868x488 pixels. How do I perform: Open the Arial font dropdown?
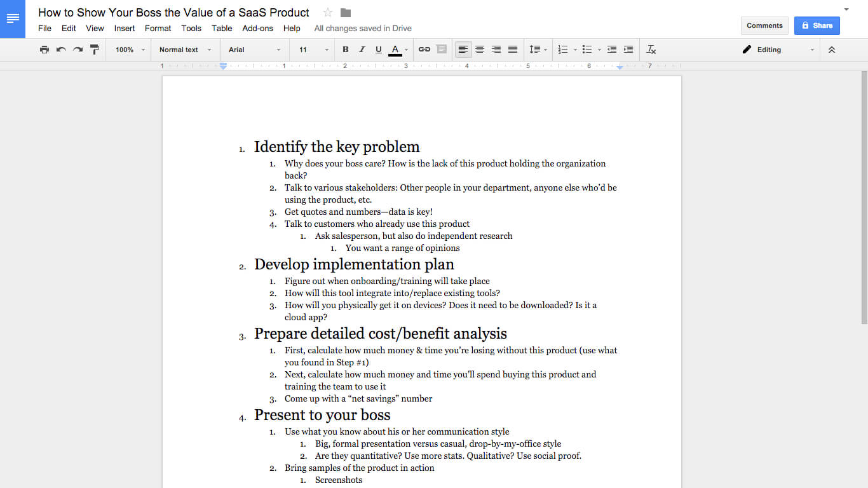pos(254,50)
